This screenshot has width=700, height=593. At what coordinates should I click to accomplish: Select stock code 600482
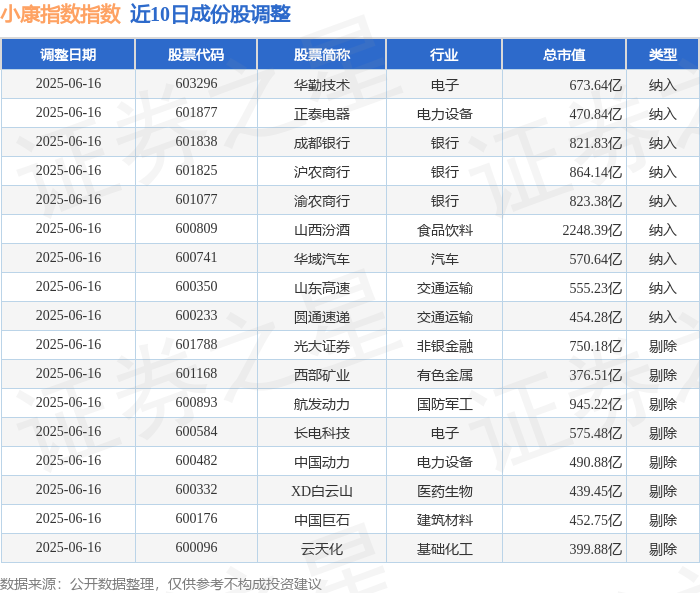point(196,461)
